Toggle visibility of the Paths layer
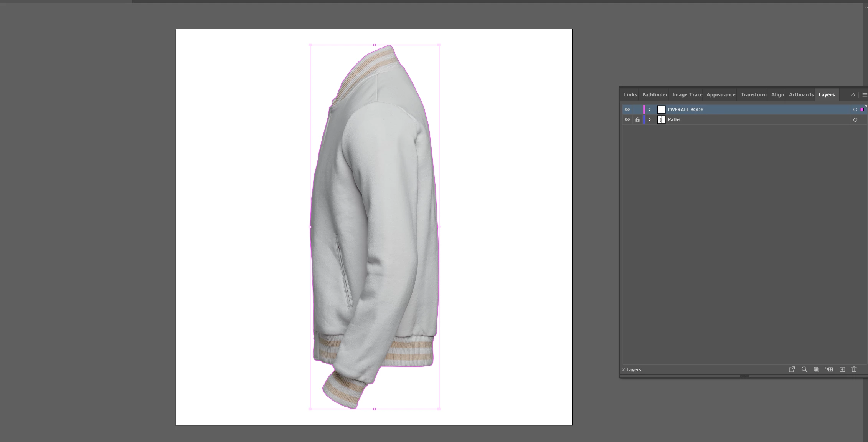The width and height of the screenshot is (868, 442). (627, 119)
